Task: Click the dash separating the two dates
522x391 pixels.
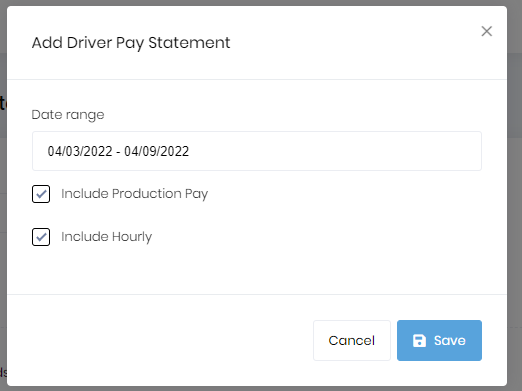Action: [118, 152]
